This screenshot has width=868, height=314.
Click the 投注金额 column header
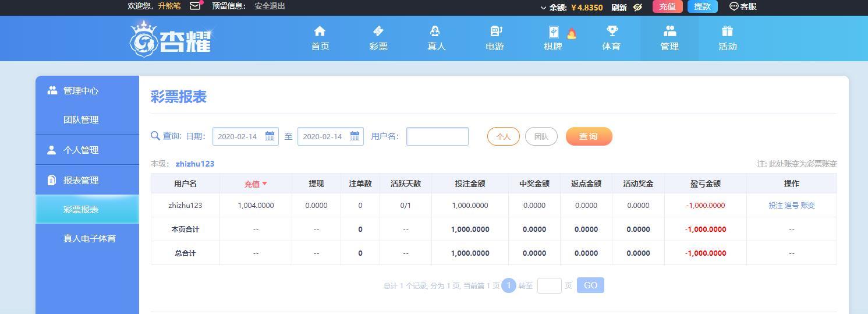point(470,184)
